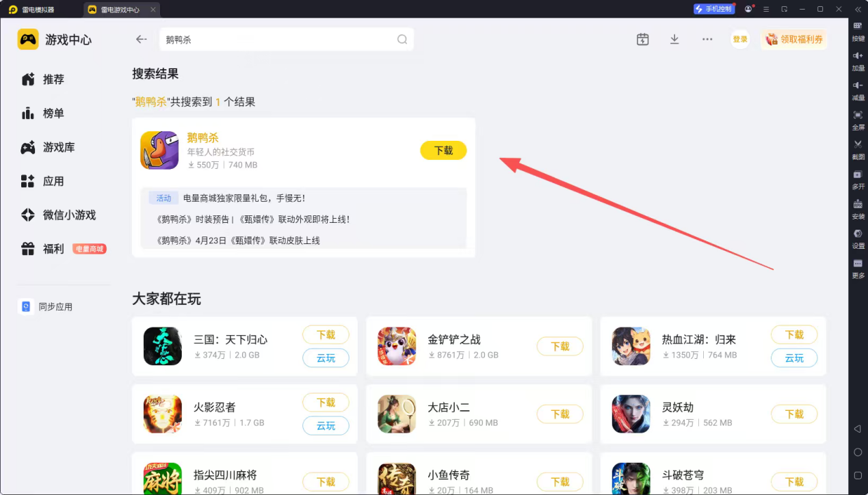Close the 雷电游戏中心 tab
Viewport: 868px width, 495px height.
point(153,10)
